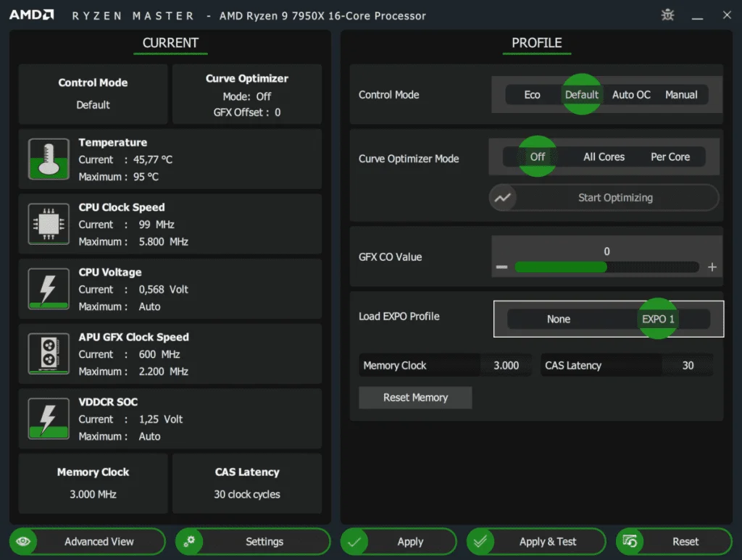Click the maximum temperature 95 °C value
742x560 pixels.
click(x=146, y=177)
